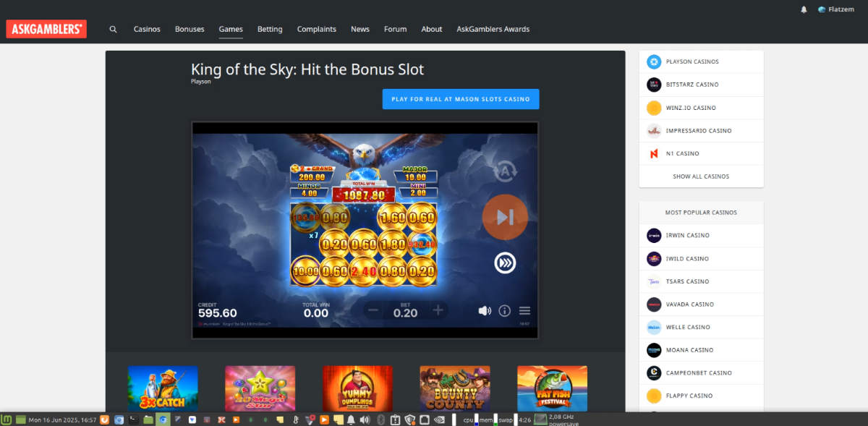Open the News menu item

click(x=360, y=29)
